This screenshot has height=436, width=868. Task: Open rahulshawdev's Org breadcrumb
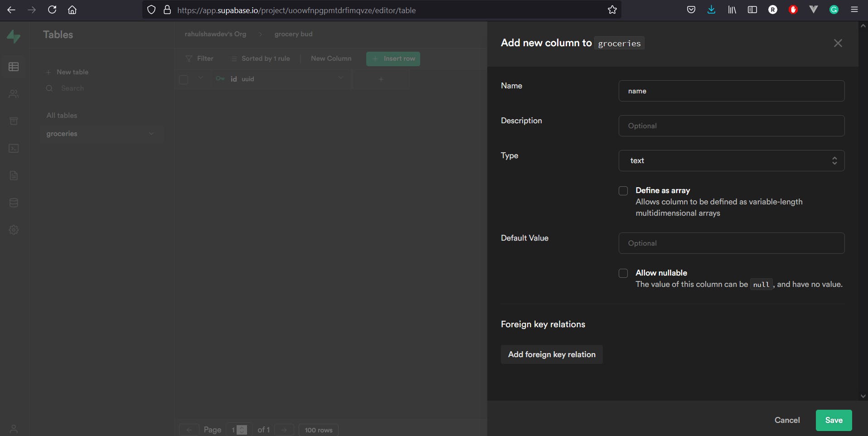[215, 34]
